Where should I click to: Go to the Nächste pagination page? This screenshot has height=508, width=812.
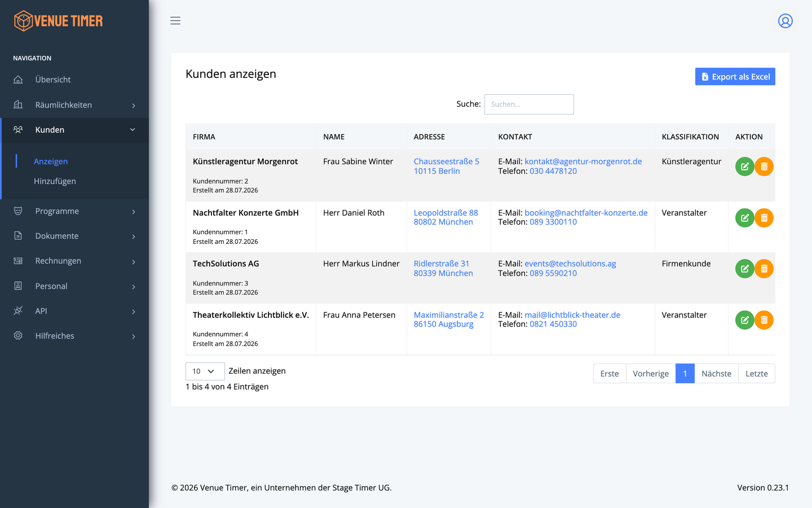coord(716,374)
